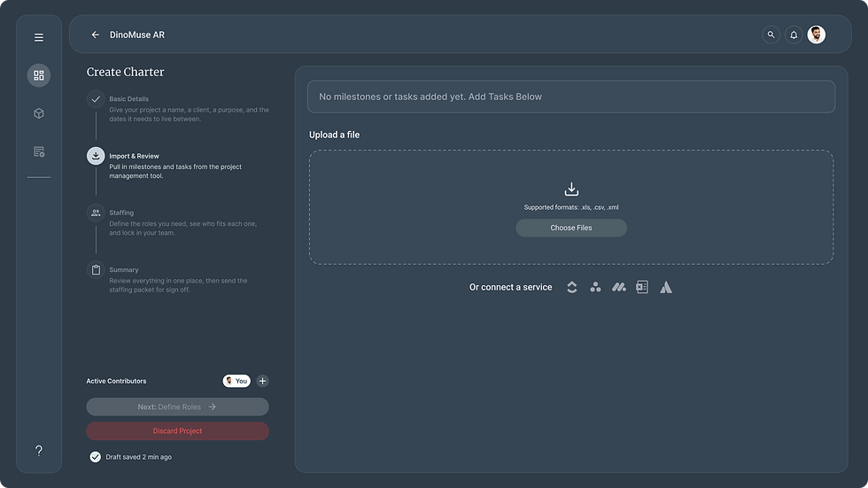Screen dimensions: 868x488
Task: Click the 'Or connect a service' label
Action: pyautogui.click(x=510, y=287)
